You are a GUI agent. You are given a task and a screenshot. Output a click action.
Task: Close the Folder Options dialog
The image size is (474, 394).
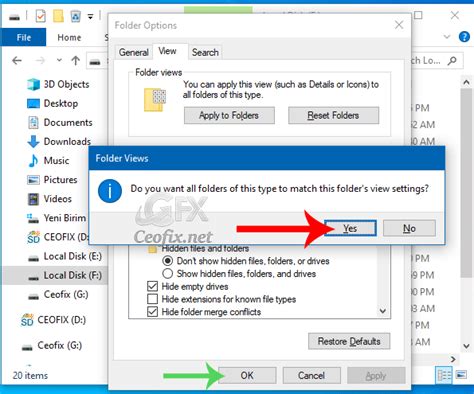(399, 25)
